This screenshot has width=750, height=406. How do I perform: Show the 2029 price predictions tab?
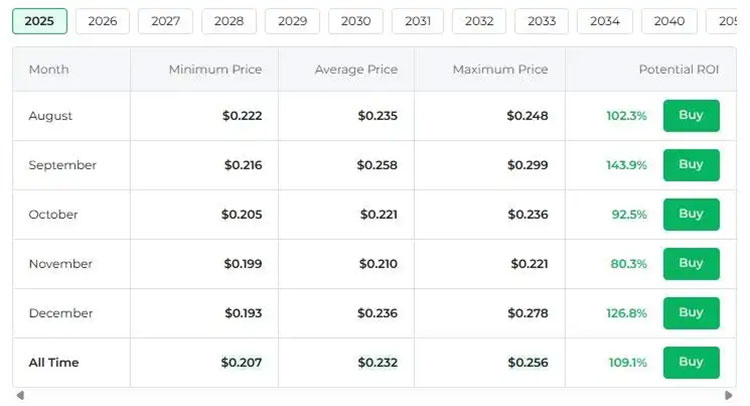(x=292, y=21)
